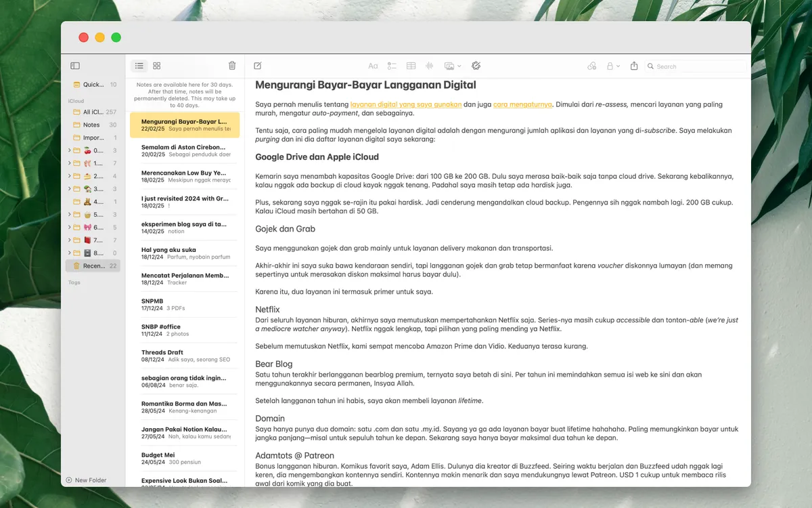Open note 'eksperimen blog saya di ta...'

click(x=185, y=228)
